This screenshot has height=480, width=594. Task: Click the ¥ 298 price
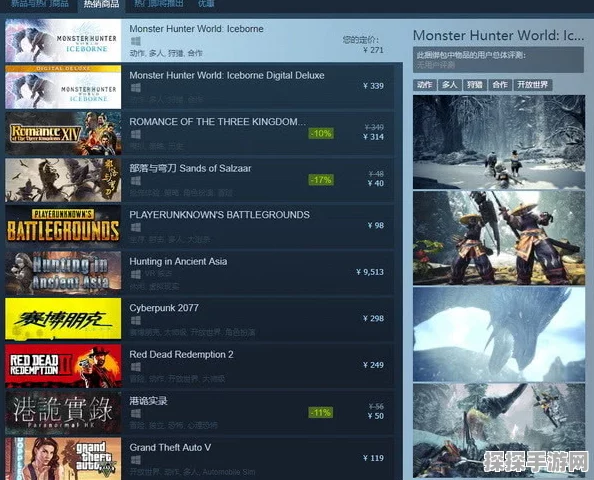point(373,319)
